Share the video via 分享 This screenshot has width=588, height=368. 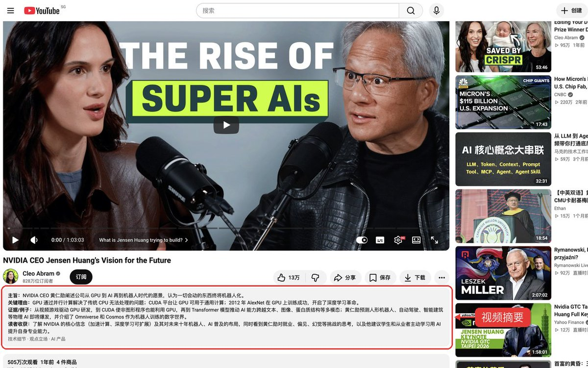(345, 278)
